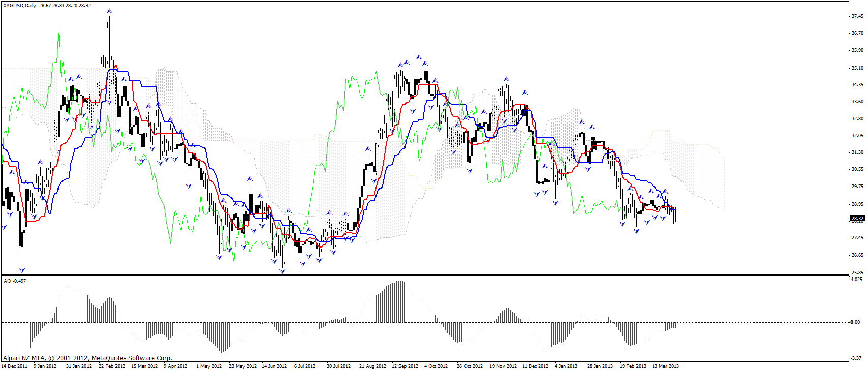The image size is (868, 370).
Task: Click the 37.45 price level on the axis
Action: coord(857,16)
